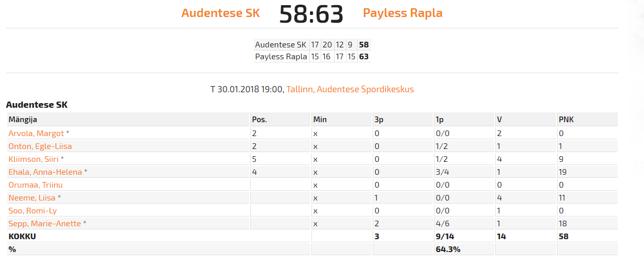Open player Ehala, Anna-Helena profile
This screenshot has width=644, height=266.
[x=45, y=172]
